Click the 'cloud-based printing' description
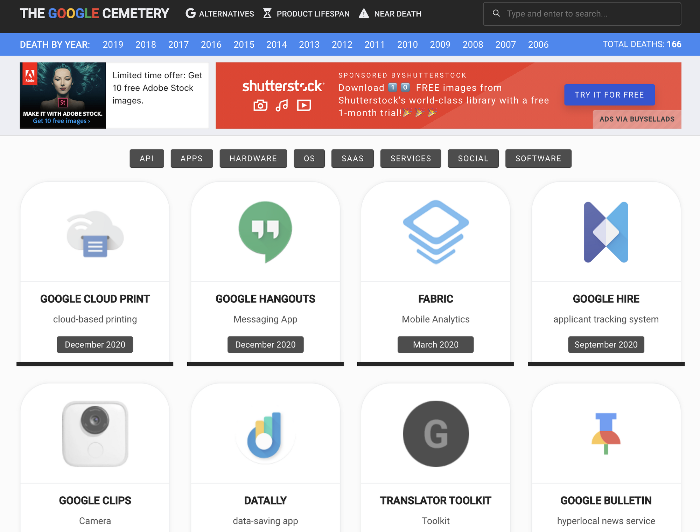700x532 pixels. pyautogui.click(x=95, y=320)
